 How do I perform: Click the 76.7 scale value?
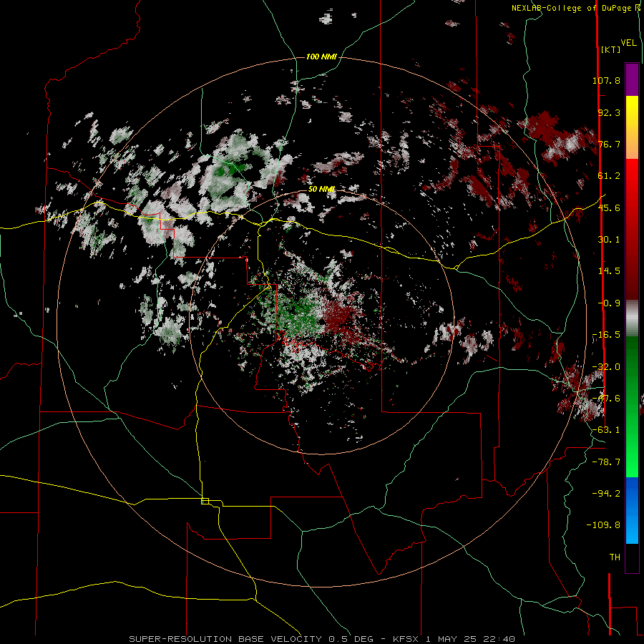(609, 144)
